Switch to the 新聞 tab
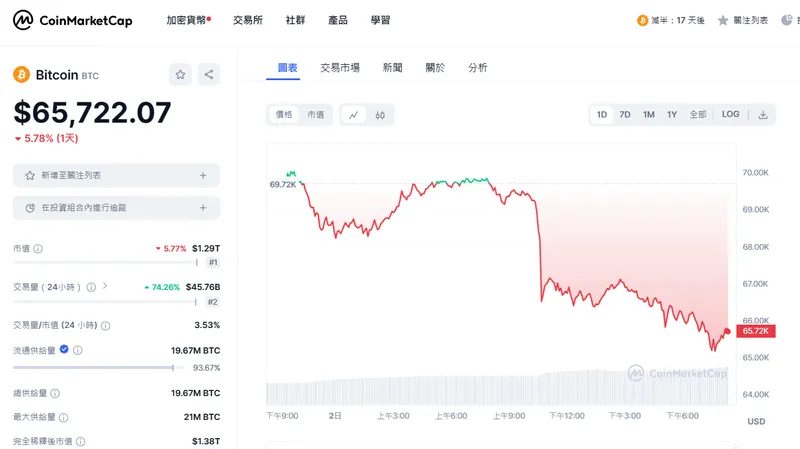Image resolution: width=800 pixels, height=449 pixels. click(x=392, y=68)
